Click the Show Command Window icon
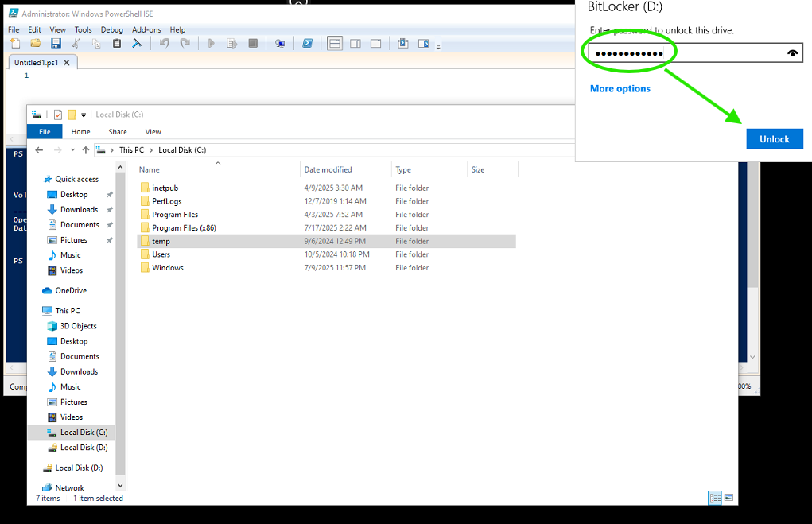 403,44
